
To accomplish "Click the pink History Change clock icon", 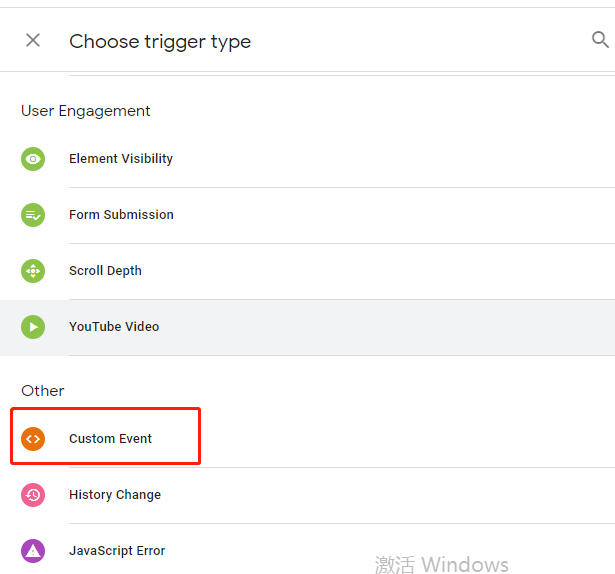I will pyautogui.click(x=33, y=495).
